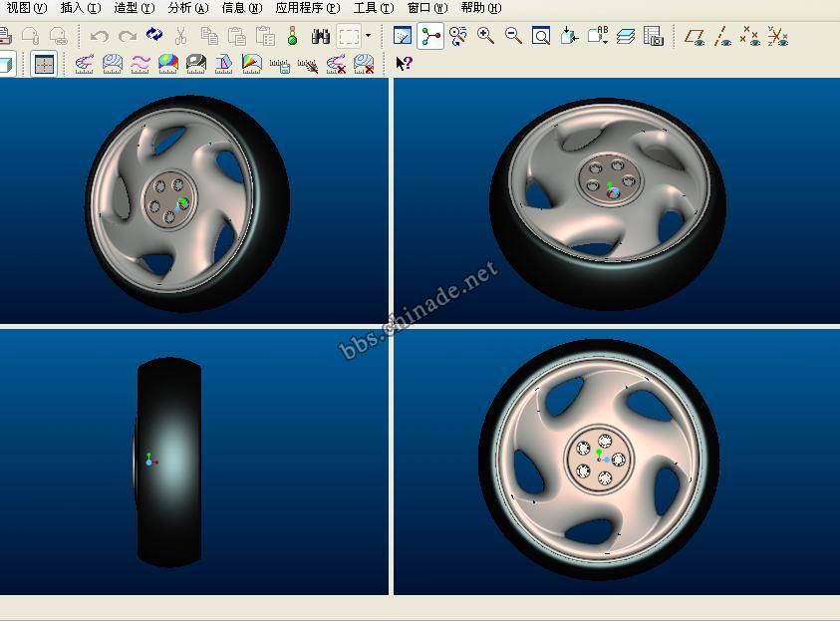Open the saved view list dropdown
The width and height of the screenshot is (840, 622).
point(597,37)
